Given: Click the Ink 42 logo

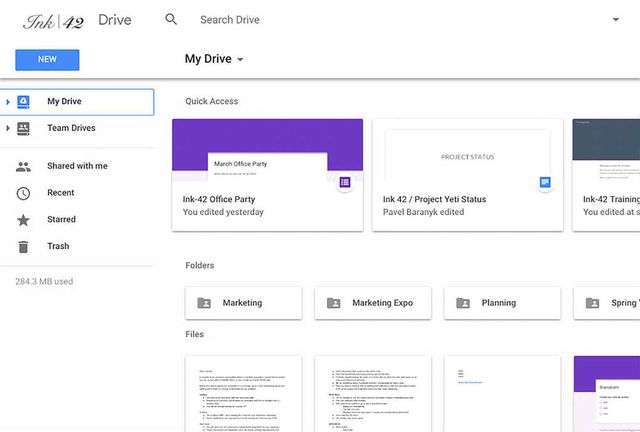Looking at the screenshot, I should tap(53, 21).
